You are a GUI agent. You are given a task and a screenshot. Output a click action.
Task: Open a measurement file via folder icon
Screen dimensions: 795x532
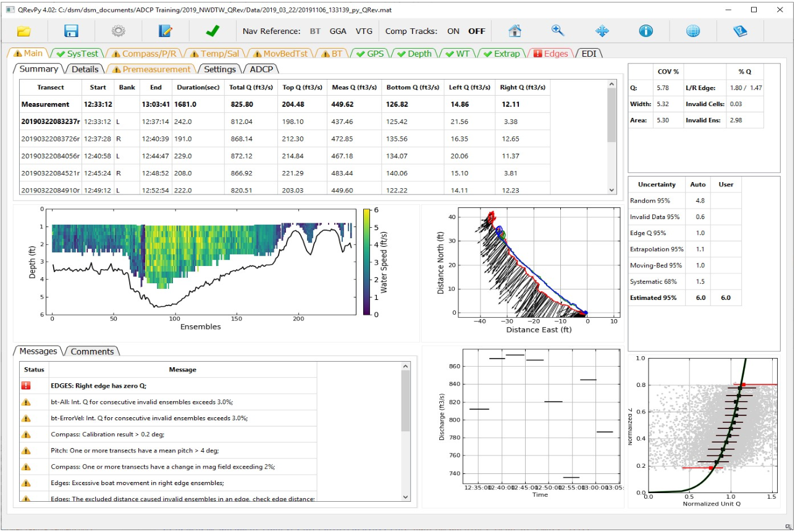point(23,31)
